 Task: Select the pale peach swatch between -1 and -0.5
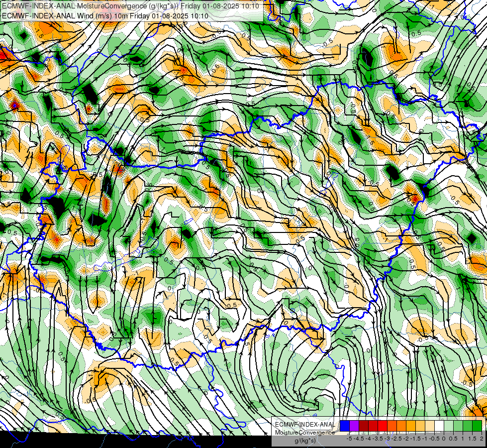[430, 426]
